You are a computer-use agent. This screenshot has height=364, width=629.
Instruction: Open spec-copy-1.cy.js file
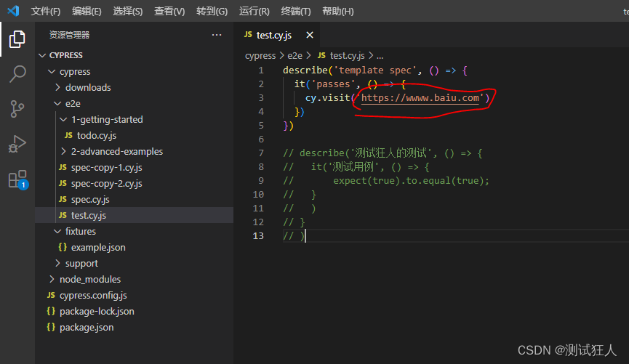tap(135, 168)
